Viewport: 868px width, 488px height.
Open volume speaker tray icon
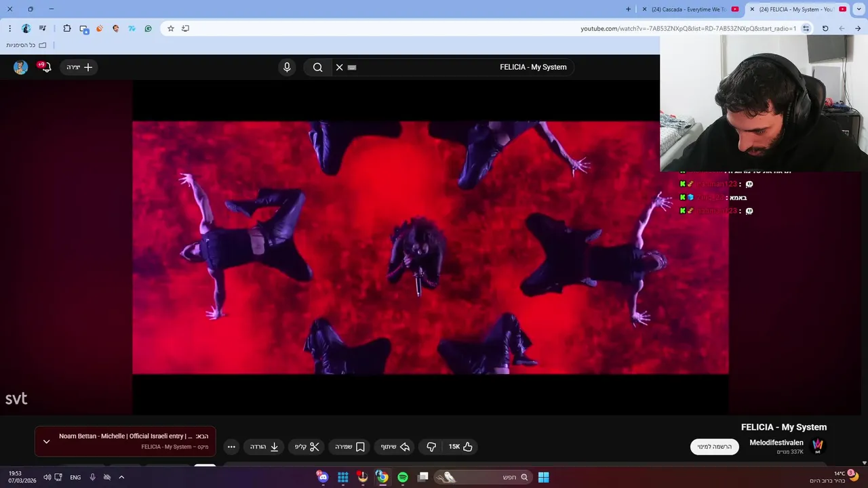47,477
